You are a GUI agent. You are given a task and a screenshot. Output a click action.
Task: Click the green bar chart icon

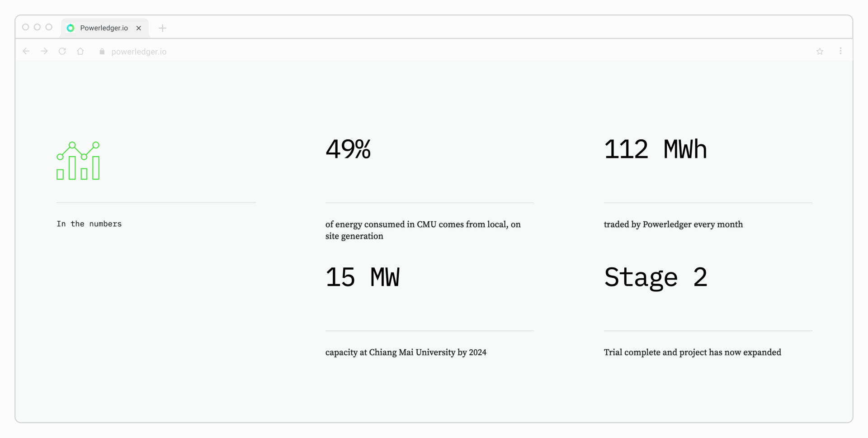pyautogui.click(x=78, y=161)
